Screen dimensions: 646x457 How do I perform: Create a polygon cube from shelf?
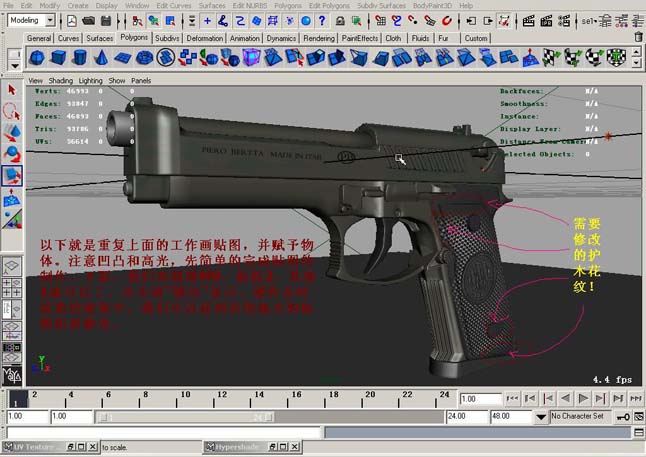[x=58, y=58]
